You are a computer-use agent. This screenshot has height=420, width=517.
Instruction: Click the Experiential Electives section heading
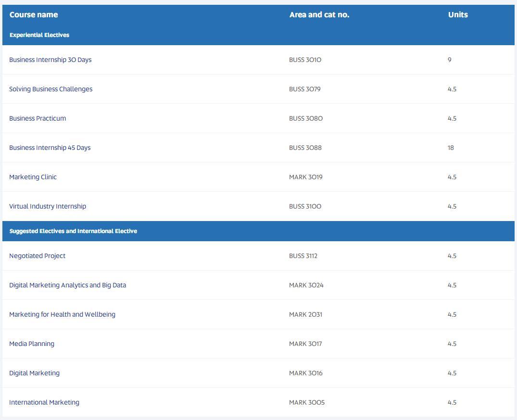[39, 35]
